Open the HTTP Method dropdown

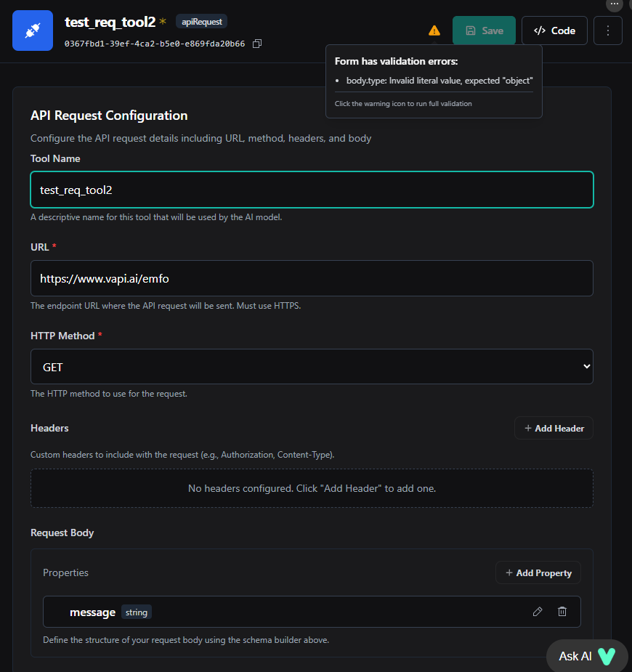pos(312,367)
